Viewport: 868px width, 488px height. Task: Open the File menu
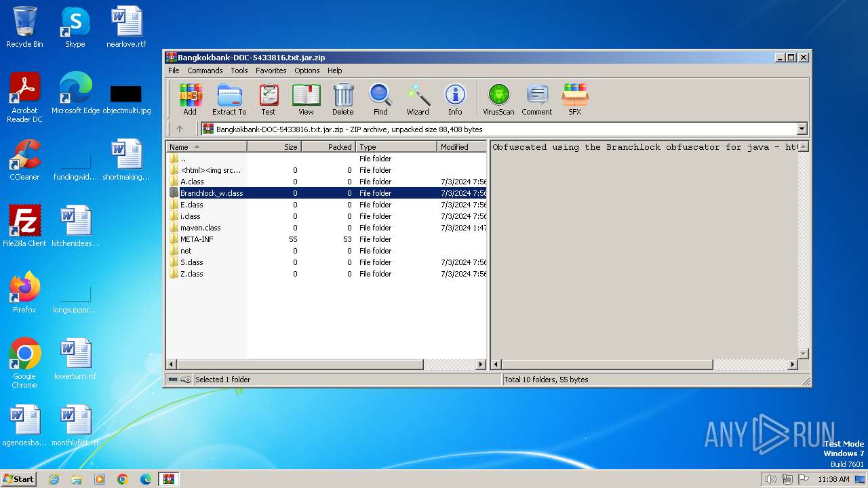[x=174, y=70]
